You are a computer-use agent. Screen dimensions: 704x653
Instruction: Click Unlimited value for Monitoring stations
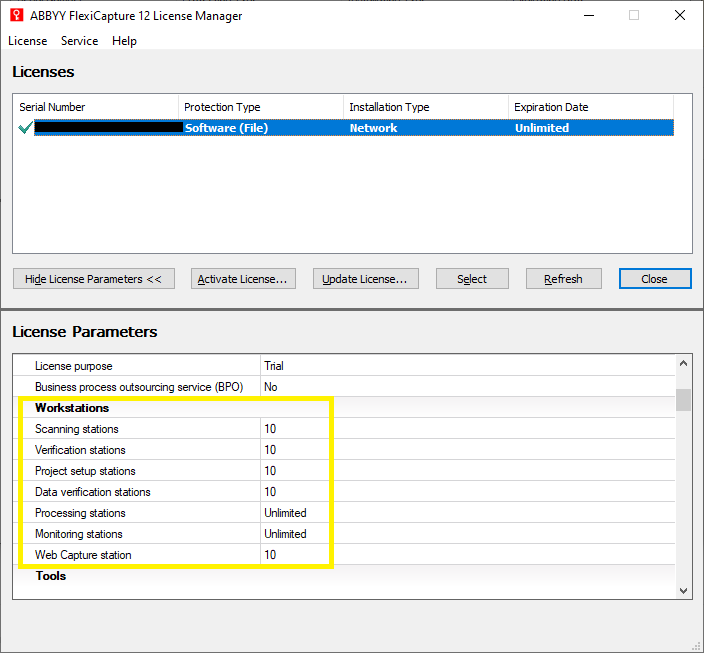285,534
